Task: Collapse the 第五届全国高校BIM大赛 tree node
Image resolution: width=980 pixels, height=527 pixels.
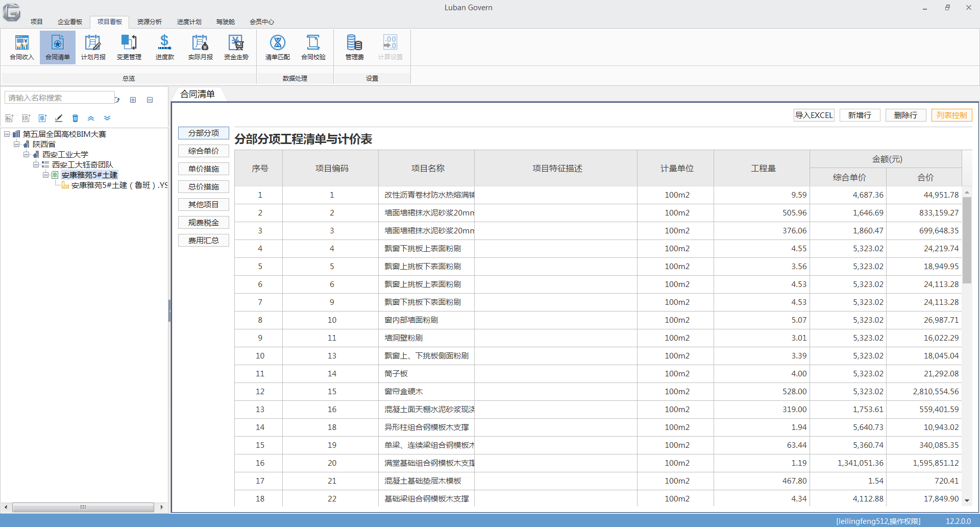Action: point(7,134)
